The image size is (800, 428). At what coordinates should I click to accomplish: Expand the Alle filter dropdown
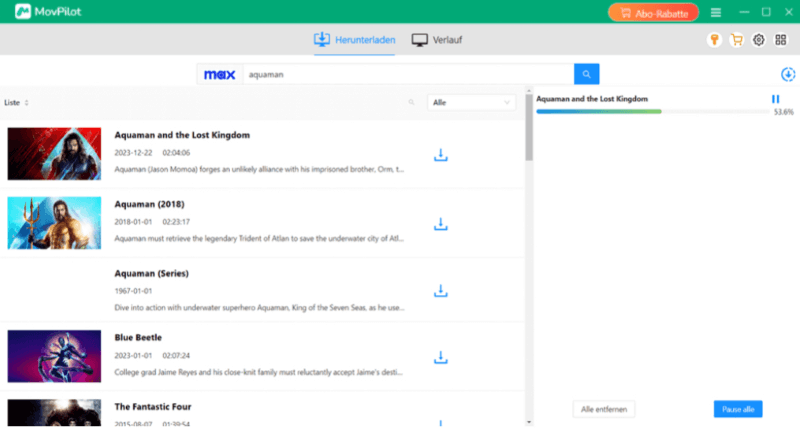[471, 102]
